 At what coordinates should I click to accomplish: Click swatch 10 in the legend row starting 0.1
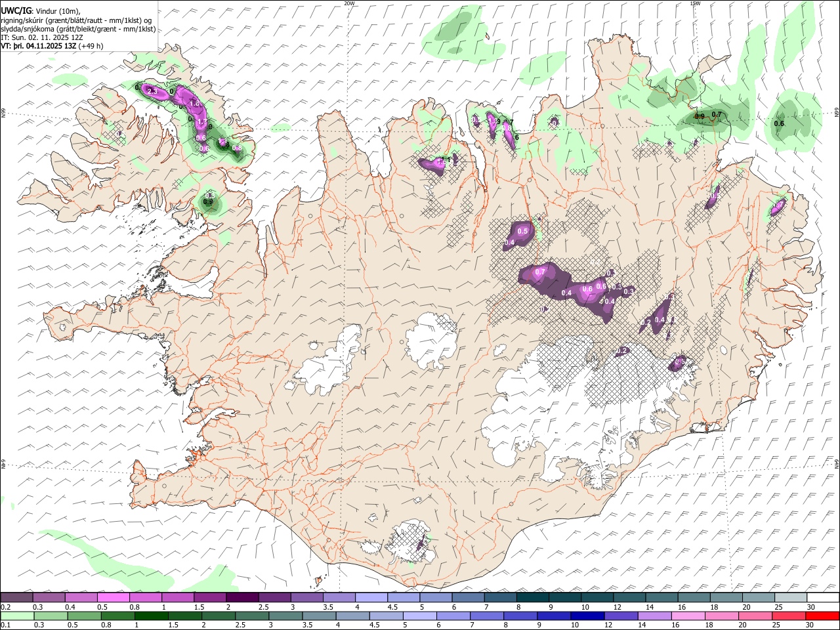(x=587, y=616)
